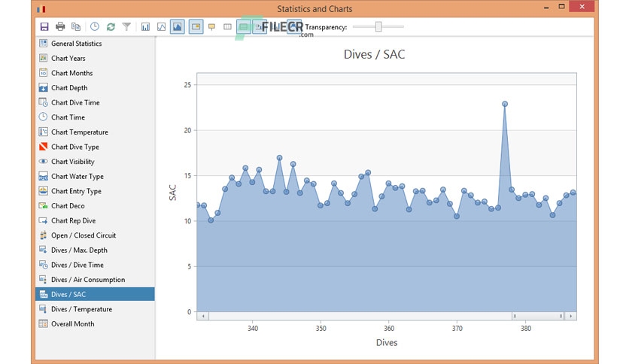
Task: Click the General Statistics icon in sidebar
Action: [44, 44]
